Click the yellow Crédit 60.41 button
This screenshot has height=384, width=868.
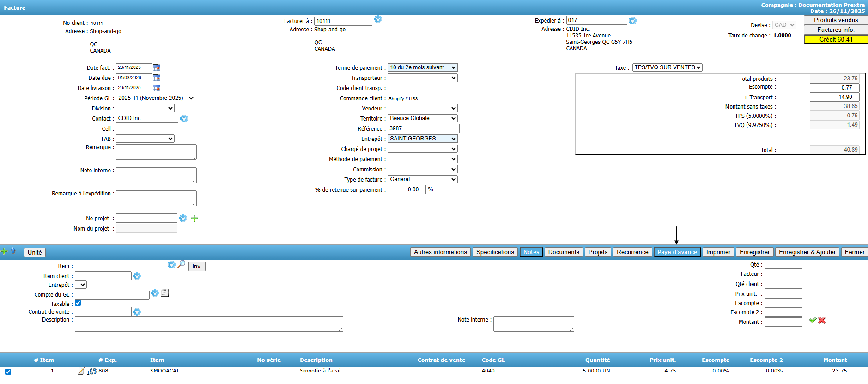[x=835, y=39]
